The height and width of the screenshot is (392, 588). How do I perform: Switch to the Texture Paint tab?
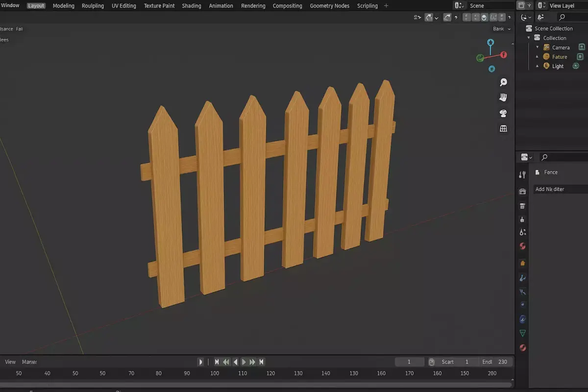[x=159, y=6]
